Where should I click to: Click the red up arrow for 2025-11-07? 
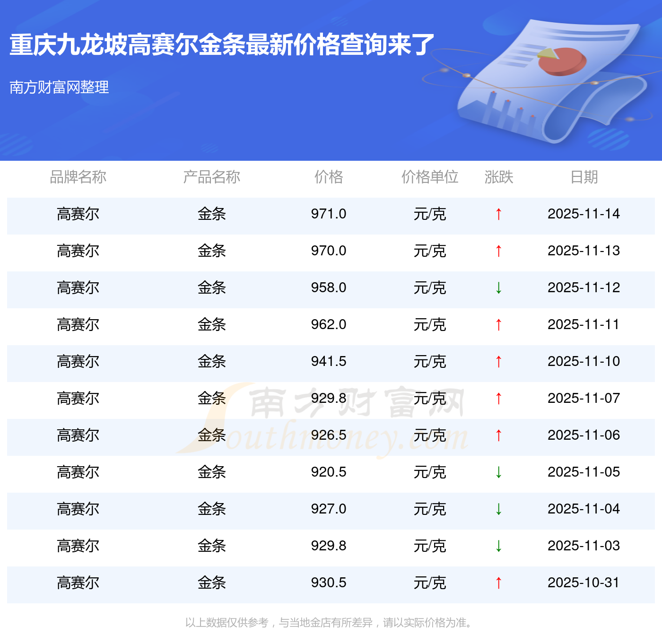(498, 399)
